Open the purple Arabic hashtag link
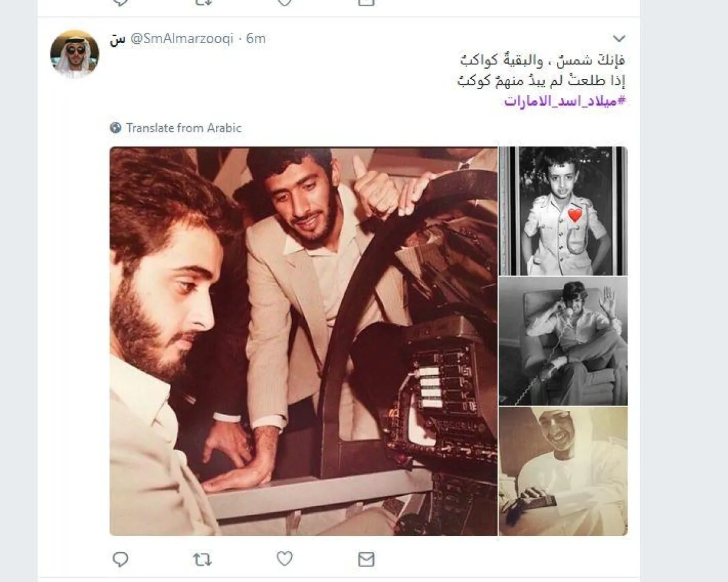The image size is (728, 582). 564,101
